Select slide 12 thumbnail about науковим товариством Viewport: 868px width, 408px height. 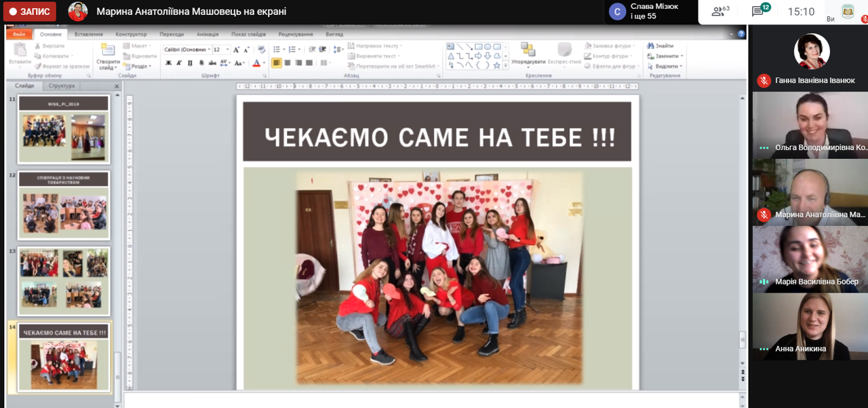click(63, 206)
